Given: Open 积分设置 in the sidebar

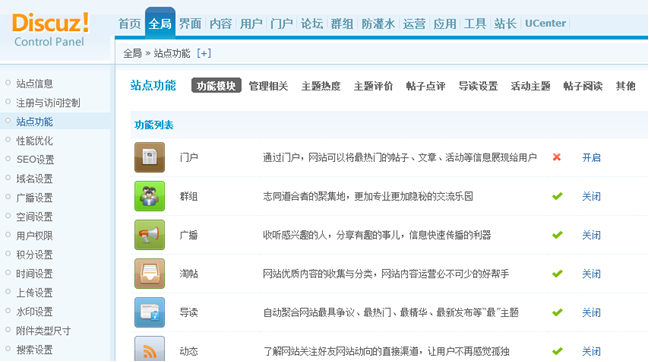Looking at the screenshot, I should 34,255.
